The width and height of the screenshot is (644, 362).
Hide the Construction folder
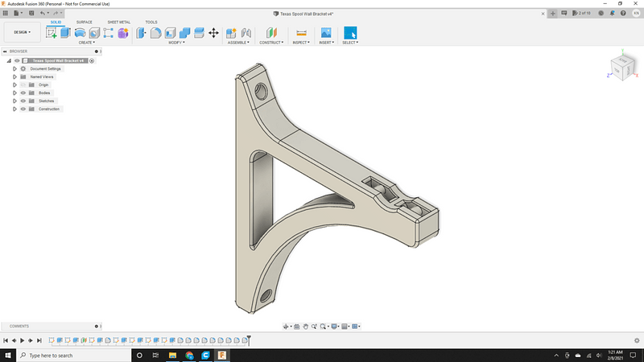[x=23, y=109]
